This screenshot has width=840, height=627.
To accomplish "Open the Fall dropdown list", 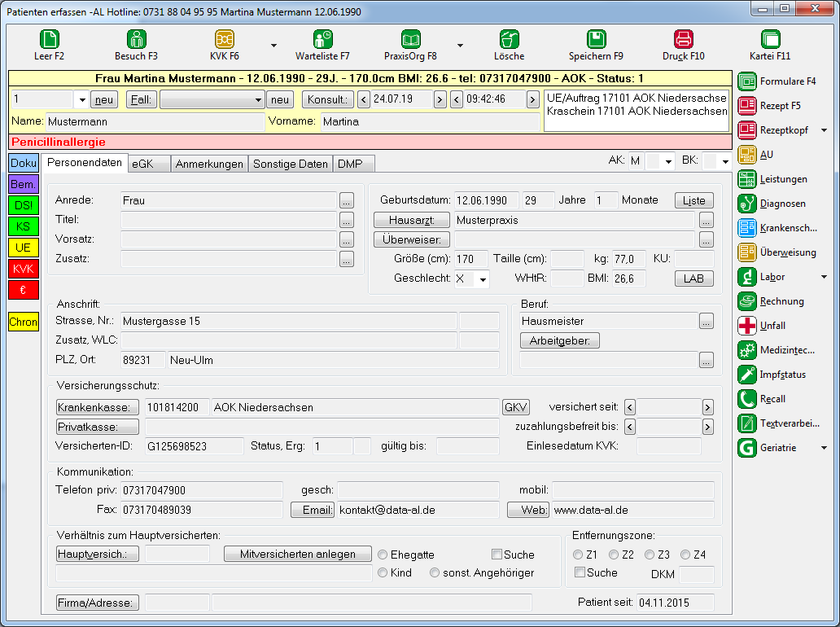I will point(258,99).
